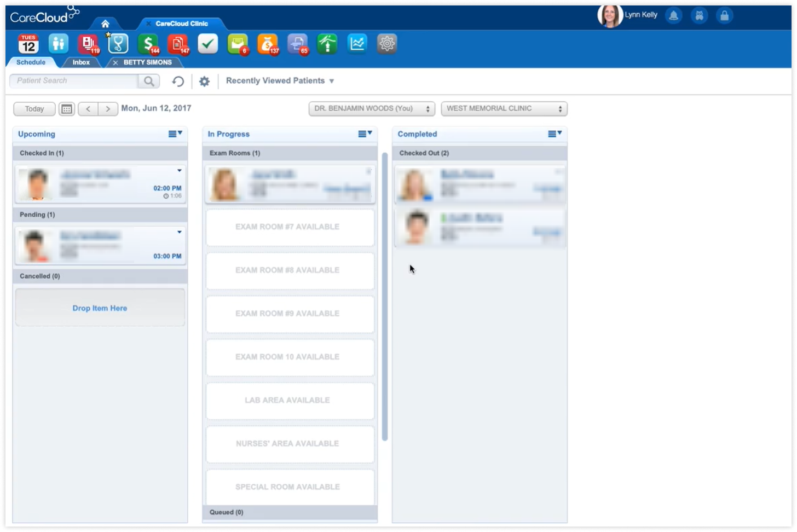Click the Lynn Kelly user name
The image size is (797, 532).
click(x=641, y=15)
